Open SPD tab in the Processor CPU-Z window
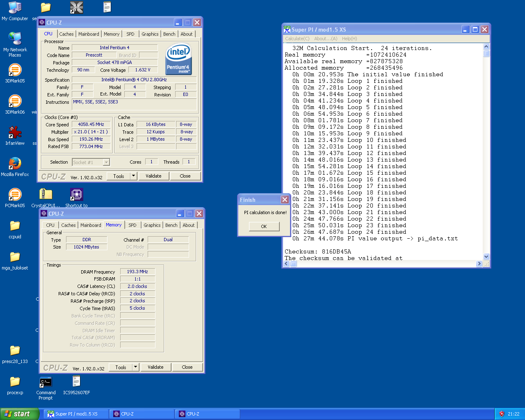This screenshot has height=420, width=525. (x=130, y=34)
